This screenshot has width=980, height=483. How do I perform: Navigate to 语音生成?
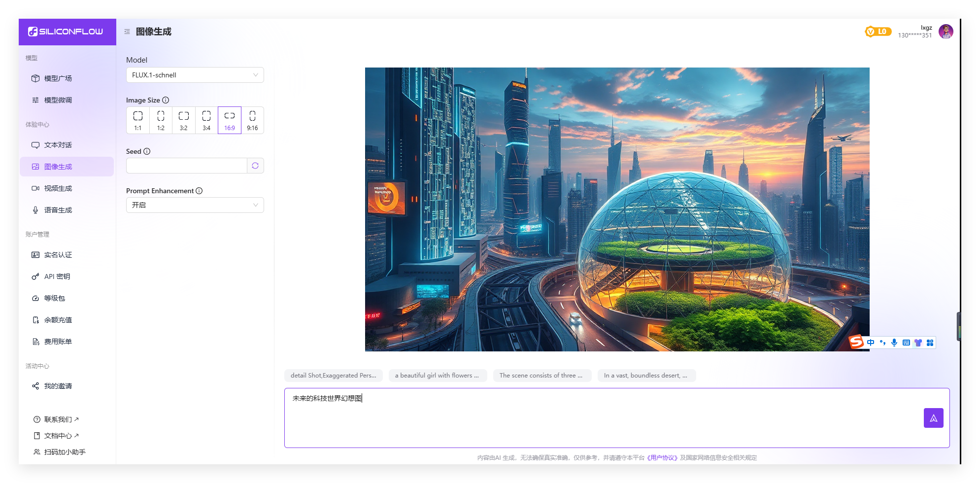[x=67, y=210]
